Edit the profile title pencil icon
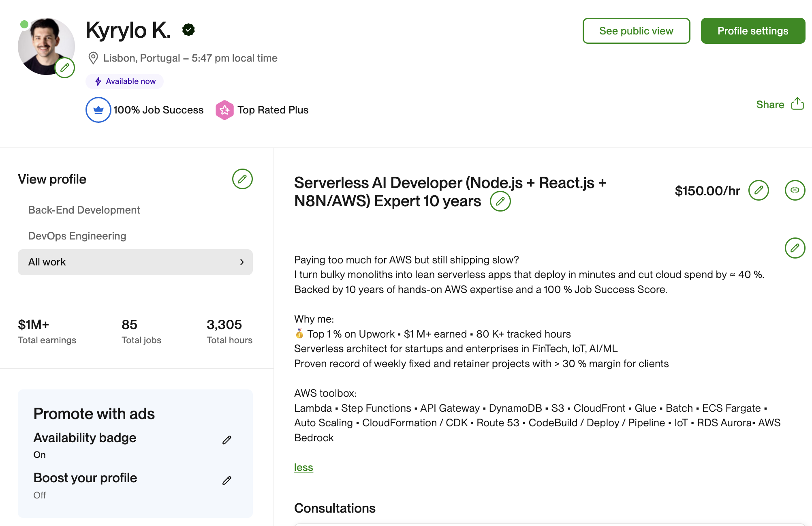This screenshot has width=812, height=526. pos(500,201)
